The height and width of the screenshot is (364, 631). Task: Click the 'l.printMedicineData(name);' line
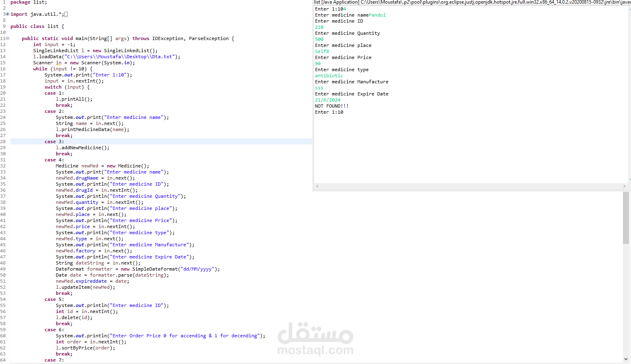[93, 129]
